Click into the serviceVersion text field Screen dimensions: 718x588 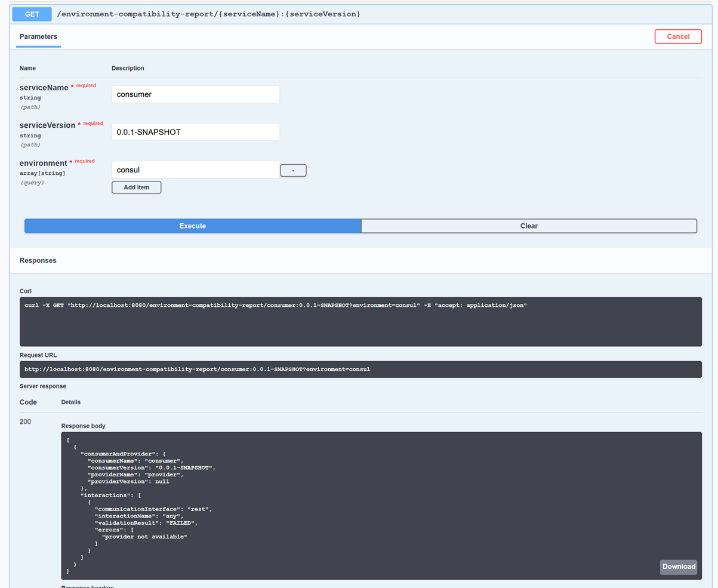(195, 132)
